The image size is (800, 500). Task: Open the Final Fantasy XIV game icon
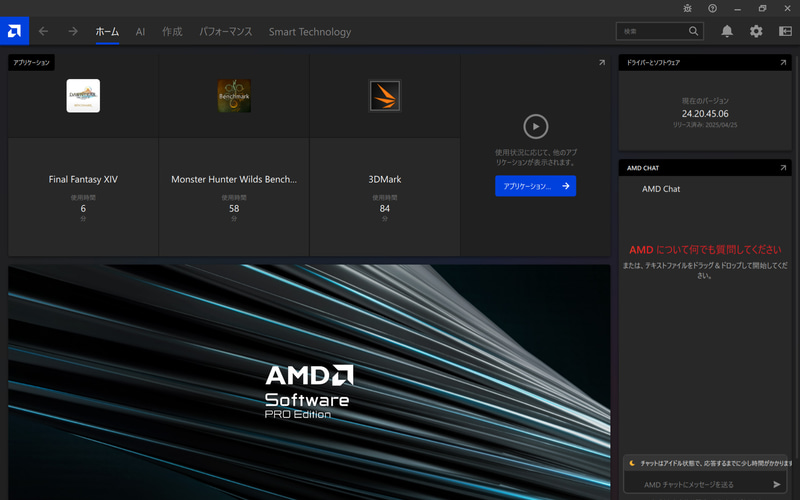click(83, 95)
